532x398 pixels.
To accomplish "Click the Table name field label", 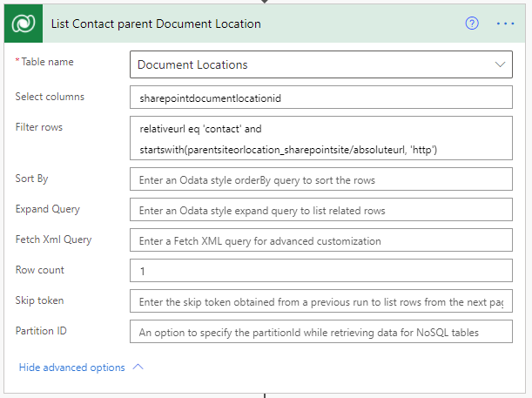I will click(x=47, y=63).
